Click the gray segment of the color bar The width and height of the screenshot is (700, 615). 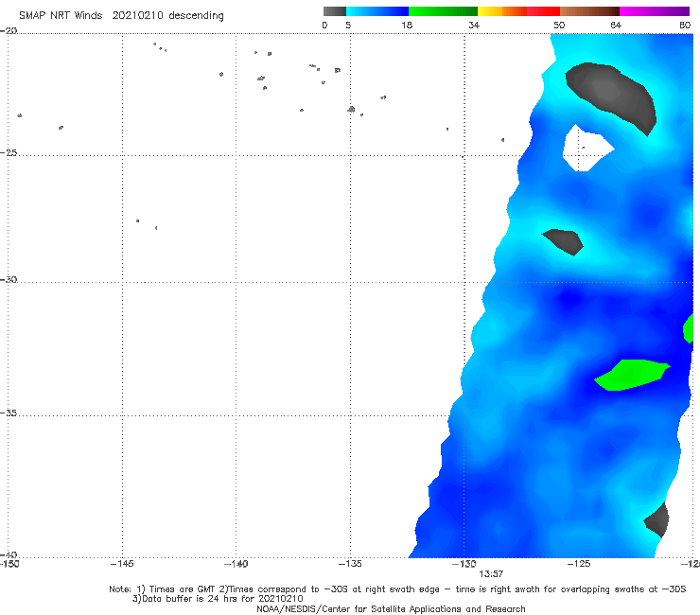tap(335, 11)
